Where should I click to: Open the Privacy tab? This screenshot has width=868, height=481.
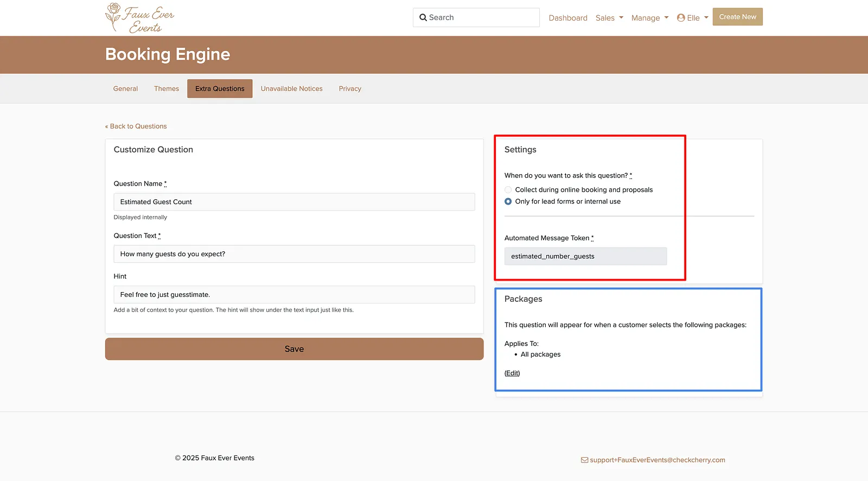click(350, 88)
